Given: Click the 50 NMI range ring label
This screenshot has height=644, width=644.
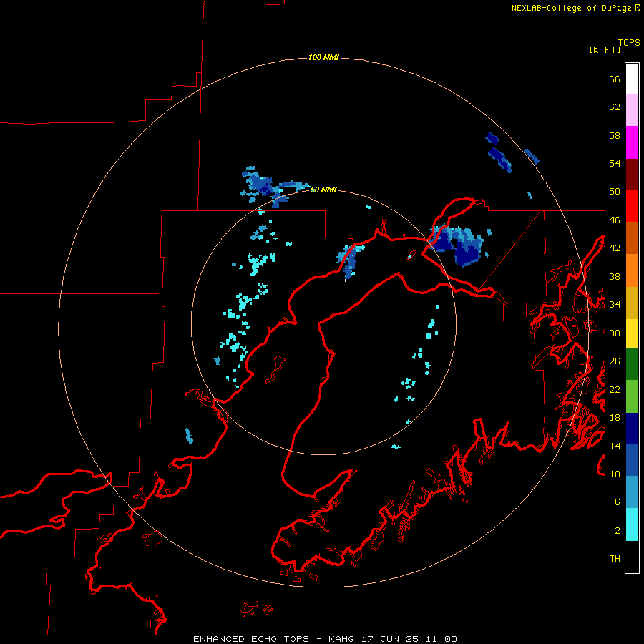Looking at the screenshot, I should [x=323, y=190].
